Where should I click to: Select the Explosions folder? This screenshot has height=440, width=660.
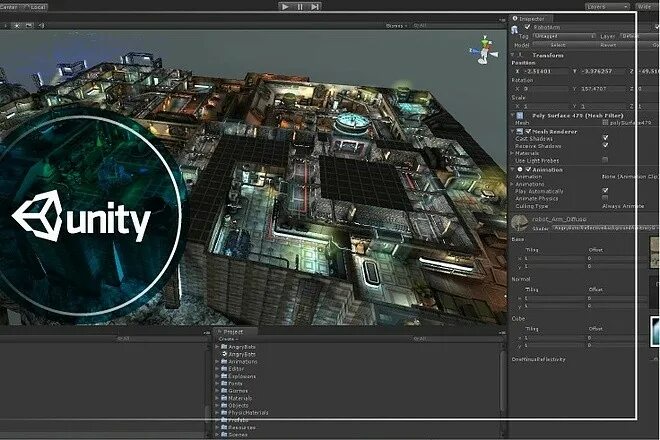pos(238,376)
